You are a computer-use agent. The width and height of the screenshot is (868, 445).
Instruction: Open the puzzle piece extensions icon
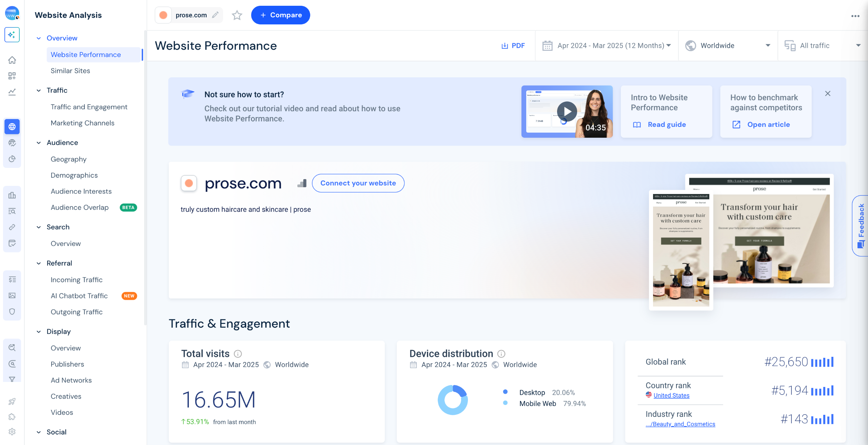[x=12, y=417]
